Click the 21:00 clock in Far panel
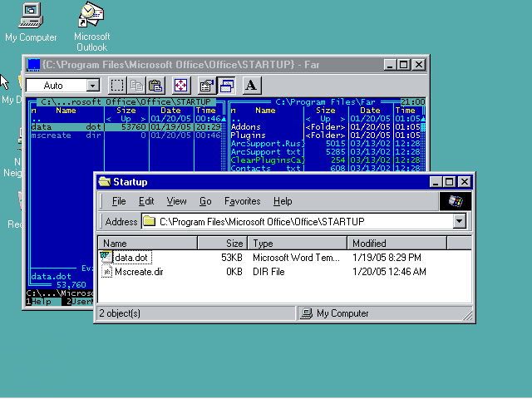 pyautogui.click(x=412, y=101)
